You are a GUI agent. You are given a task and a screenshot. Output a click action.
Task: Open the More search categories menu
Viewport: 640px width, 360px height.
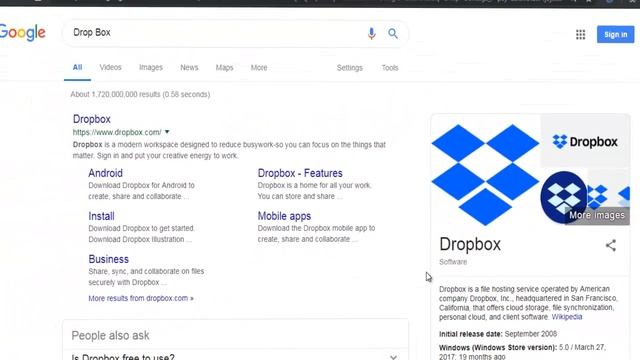(x=259, y=68)
